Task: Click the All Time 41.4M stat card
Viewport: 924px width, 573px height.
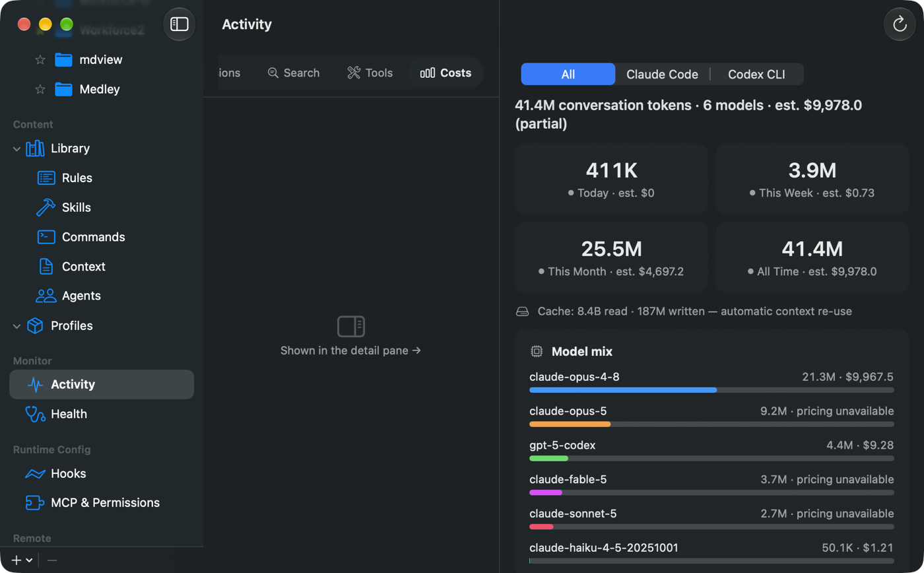Action: point(812,257)
